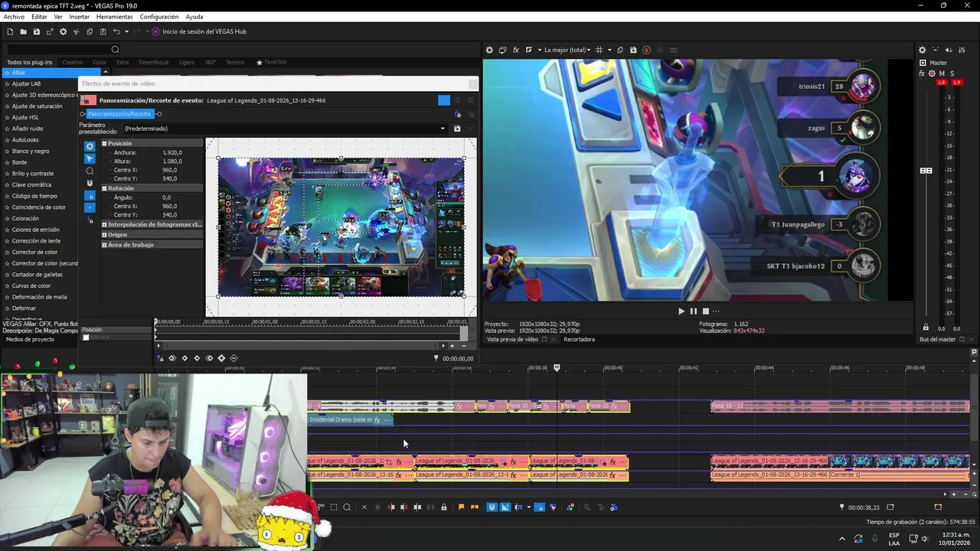Toggle Lock Envelopes to Events button
This screenshot has height=551, width=980.
pyautogui.click(x=540, y=507)
